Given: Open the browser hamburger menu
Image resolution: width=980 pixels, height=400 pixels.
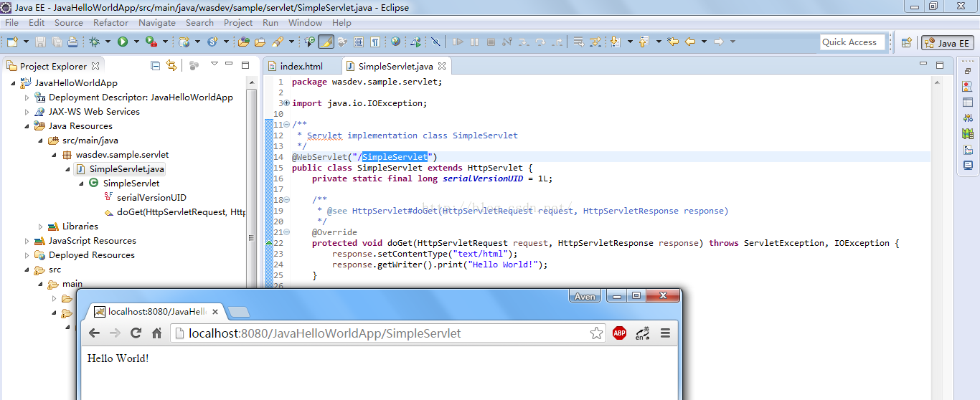Looking at the screenshot, I should tap(665, 333).
